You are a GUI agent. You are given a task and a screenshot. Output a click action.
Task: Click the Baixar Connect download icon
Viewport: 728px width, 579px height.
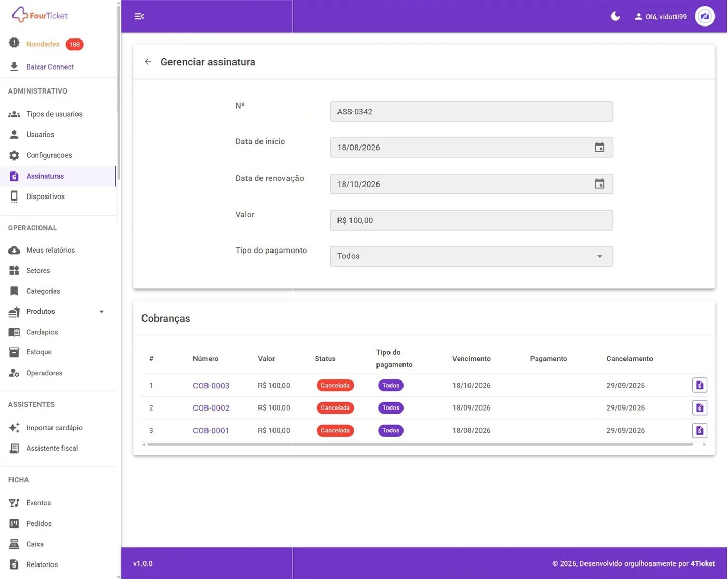pyautogui.click(x=14, y=67)
